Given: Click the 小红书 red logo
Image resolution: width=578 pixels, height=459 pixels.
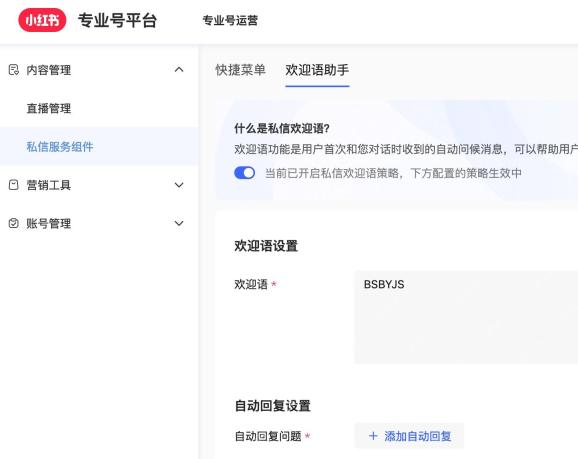Looking at the screenshot, I should click(x=42, y=20).
